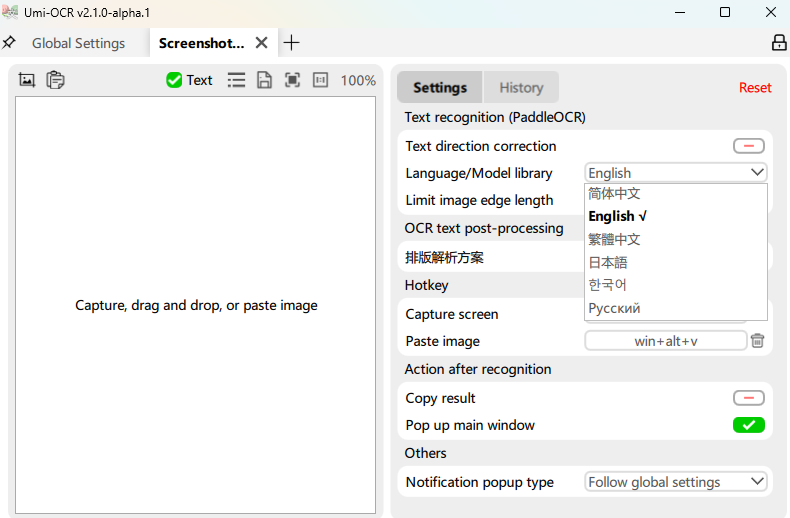Screen dimensions: 790x518
Task: Click the save image icon
Action: [x=264, y=80]
